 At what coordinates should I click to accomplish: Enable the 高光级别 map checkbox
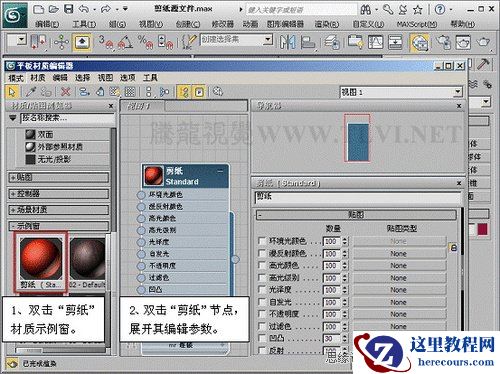(x=262, y=277)
